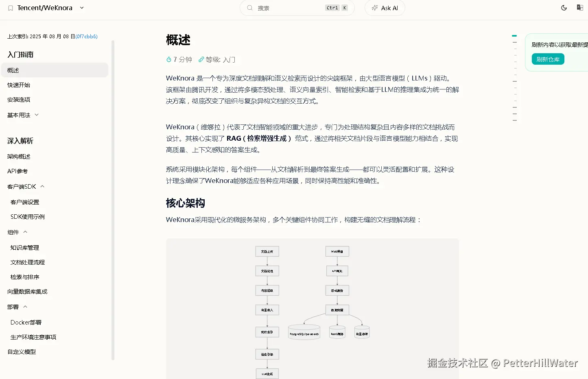588x379 pixels.
Task: Open the language translation icon
Action: click(580, 8)
